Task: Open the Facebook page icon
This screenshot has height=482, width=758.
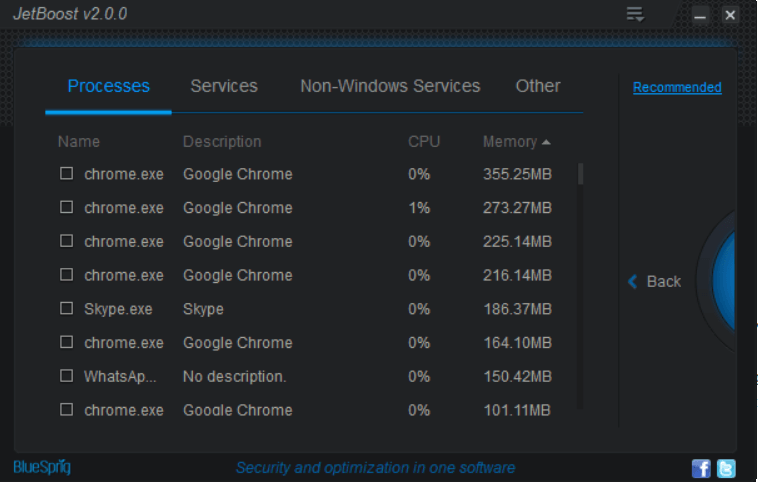Action: point(701,468)
